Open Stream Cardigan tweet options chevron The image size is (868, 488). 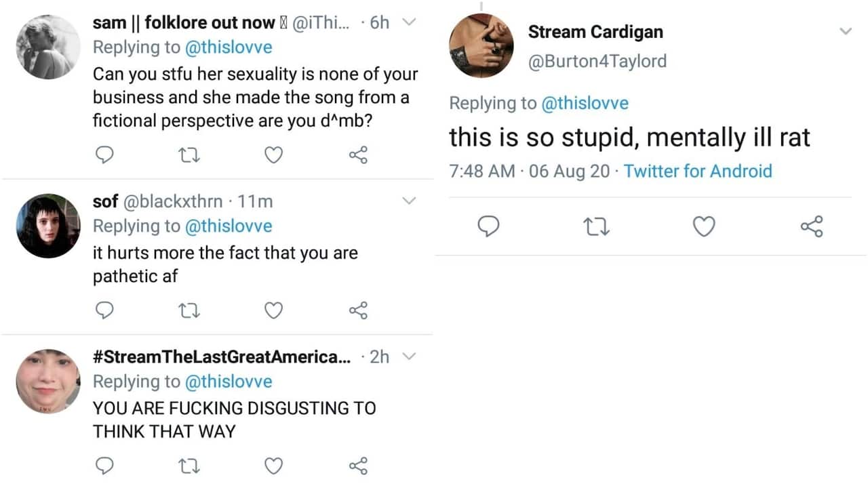point(846,31)
